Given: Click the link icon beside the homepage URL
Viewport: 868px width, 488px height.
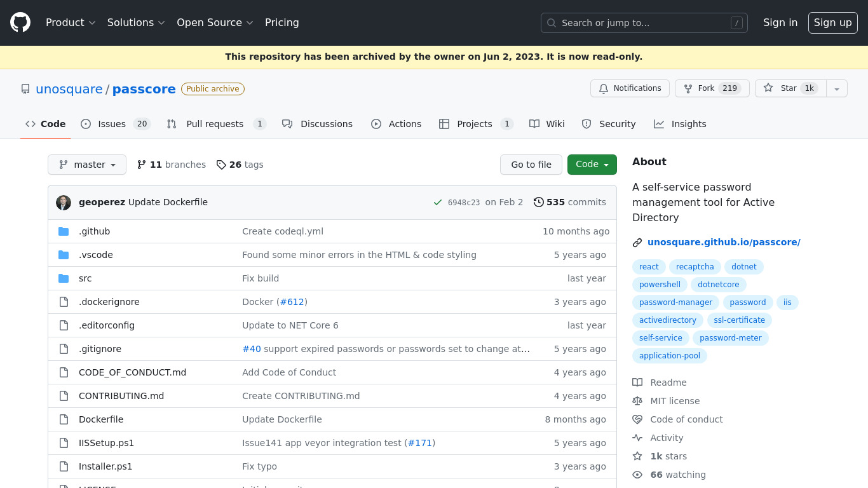Looking at the screenshot, I should [x=637, y=243].
